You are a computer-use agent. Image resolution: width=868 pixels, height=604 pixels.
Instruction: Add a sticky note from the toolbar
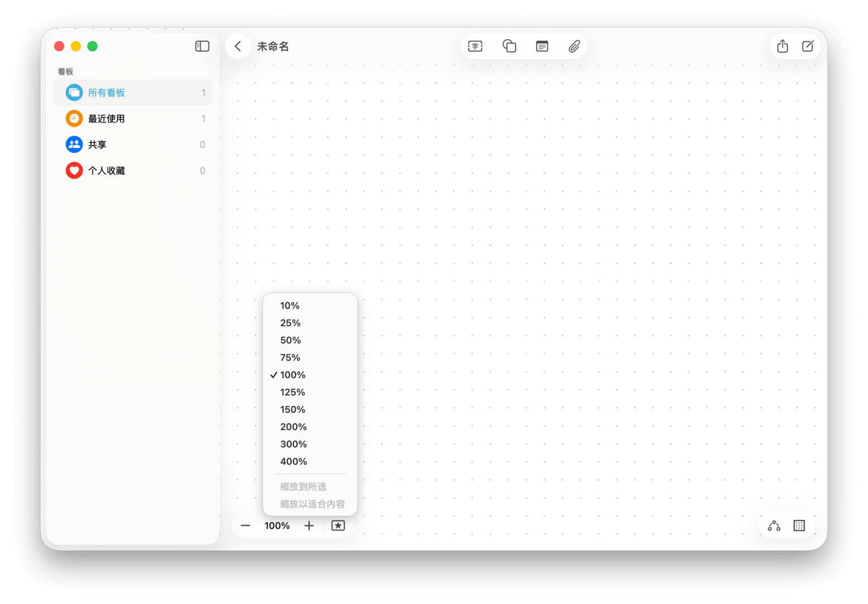coord(542,46)
